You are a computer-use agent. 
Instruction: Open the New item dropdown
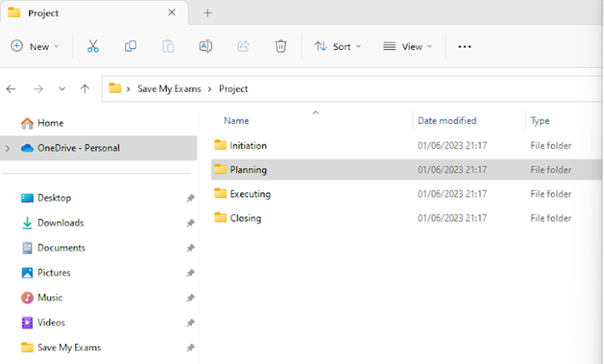(35, 46)
